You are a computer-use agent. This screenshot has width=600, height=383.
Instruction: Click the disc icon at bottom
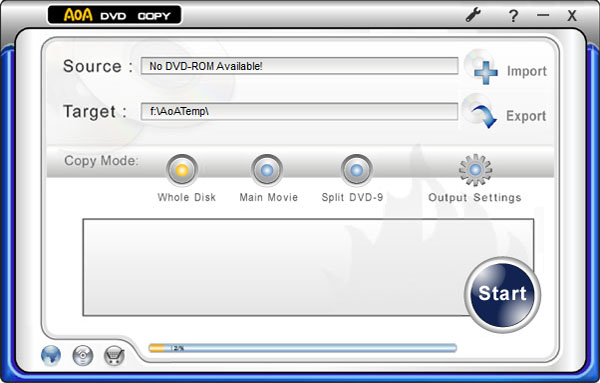click(x=83, y=355)
